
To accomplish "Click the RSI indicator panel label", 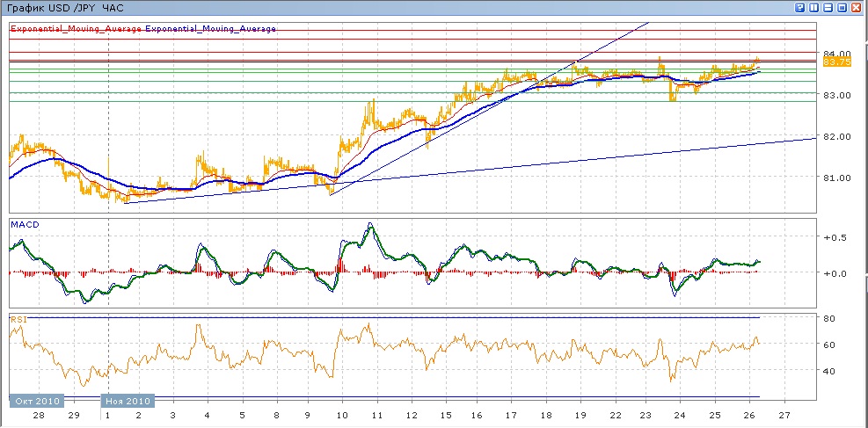I will point(18,319).
